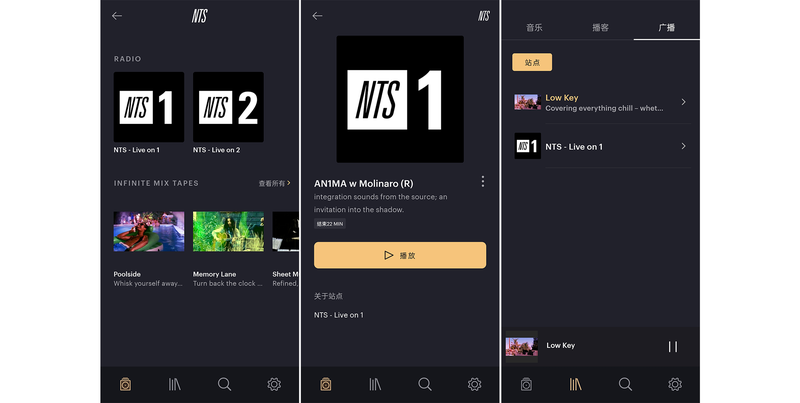Open the NTS 2 station tile
The width and height of the screenshot is (800, 403).
coord(228,107)
